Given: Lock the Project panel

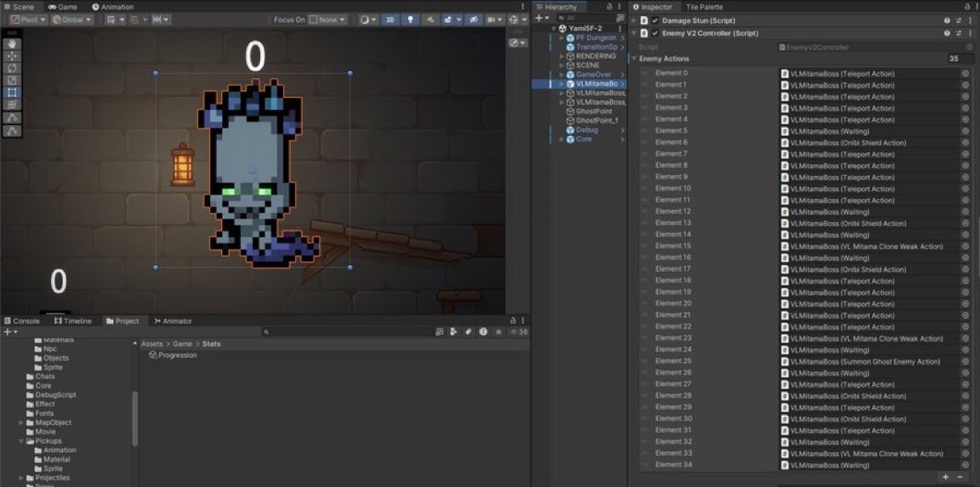Looking at the screenshot, I should (x=512, y=321).
